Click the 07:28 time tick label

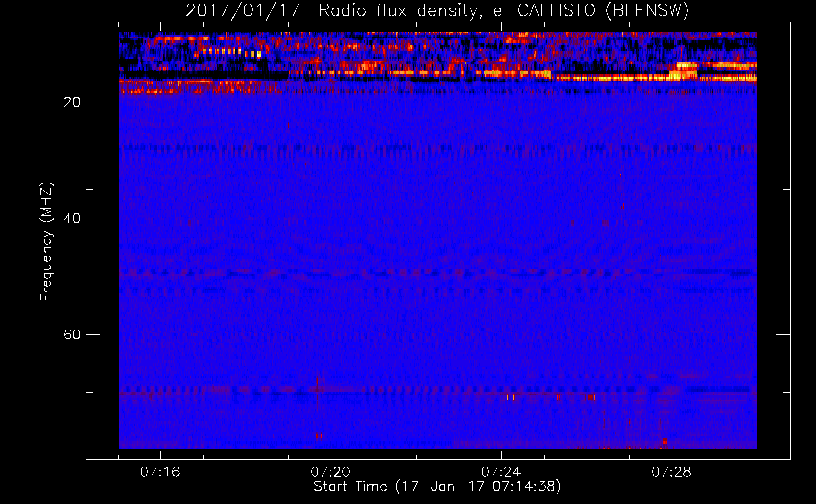click(672, 472)
